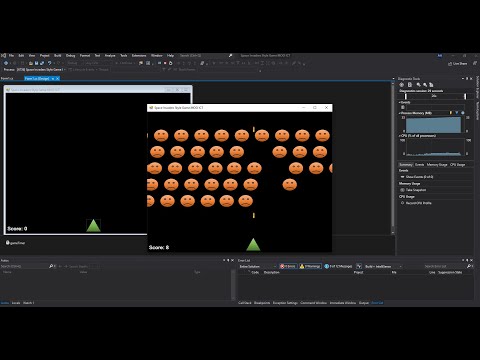Click the Open File folder icon

(31, 63)
